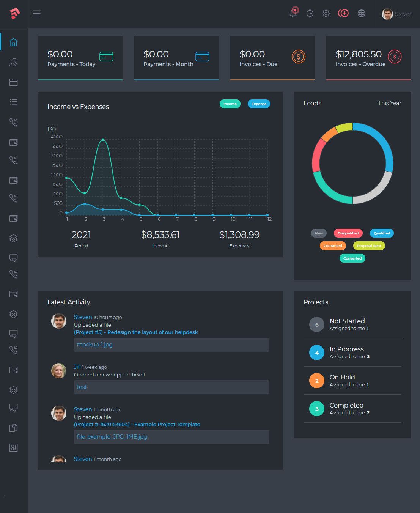This screenshot has height=513, width=420.
Task: Select the Customers icon in the sidebar
Action: 13,63
